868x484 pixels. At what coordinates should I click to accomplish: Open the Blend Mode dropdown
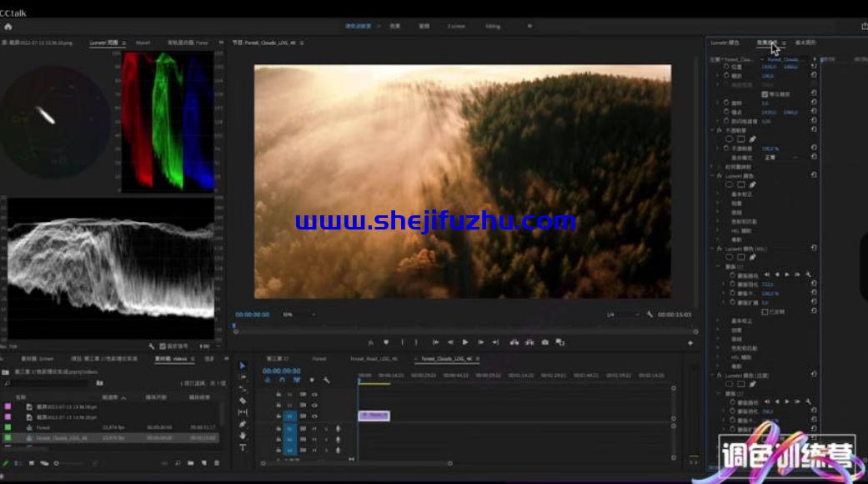coord(781,157)
